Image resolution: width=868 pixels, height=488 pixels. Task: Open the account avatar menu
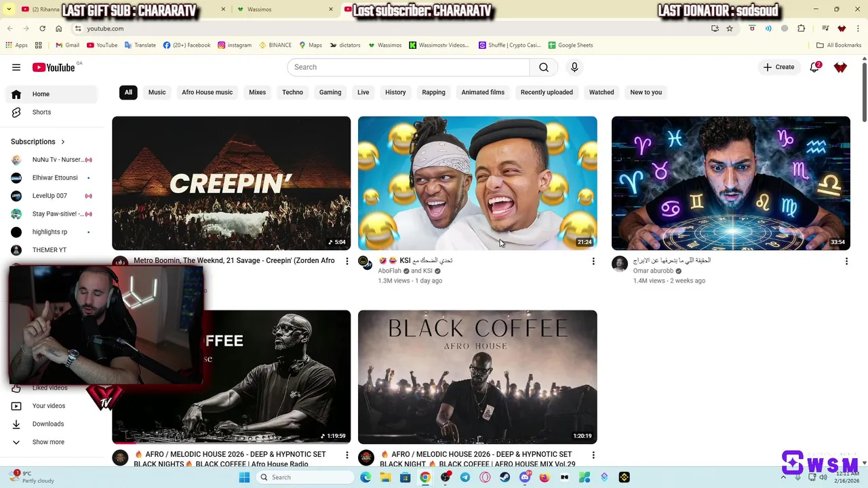tap(840, 67)
